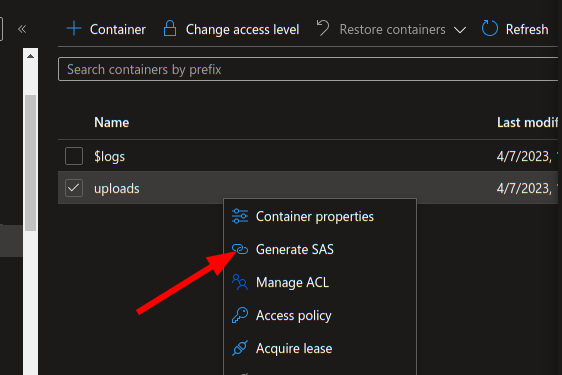Collapse the sidebar with double chevron

click(x=22, y=29)
